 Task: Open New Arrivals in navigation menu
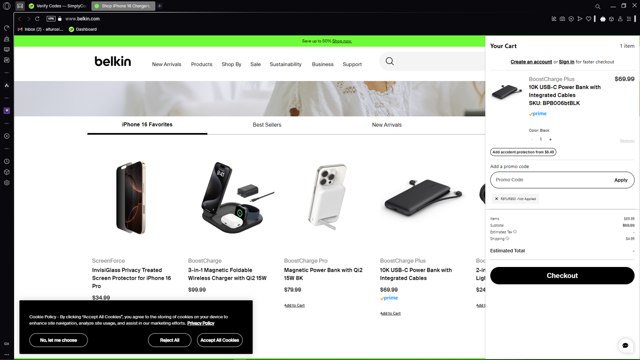point(167,64)
